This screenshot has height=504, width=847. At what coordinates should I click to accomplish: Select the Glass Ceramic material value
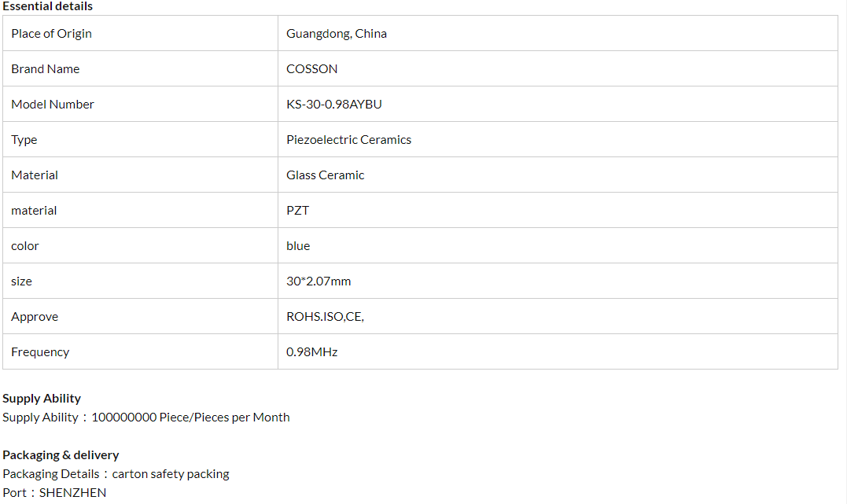[325, 175]
